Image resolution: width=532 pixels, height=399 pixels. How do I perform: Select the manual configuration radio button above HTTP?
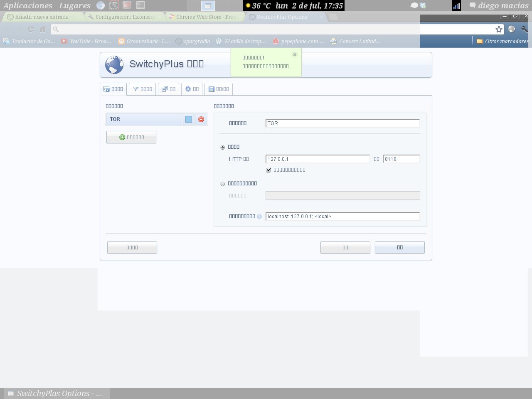point(223,147)
